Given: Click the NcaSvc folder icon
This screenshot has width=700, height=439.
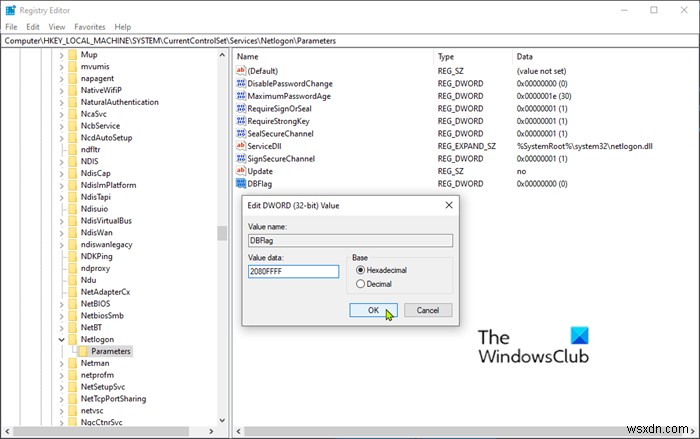Looking at the screenshot, I should point(73,114).
